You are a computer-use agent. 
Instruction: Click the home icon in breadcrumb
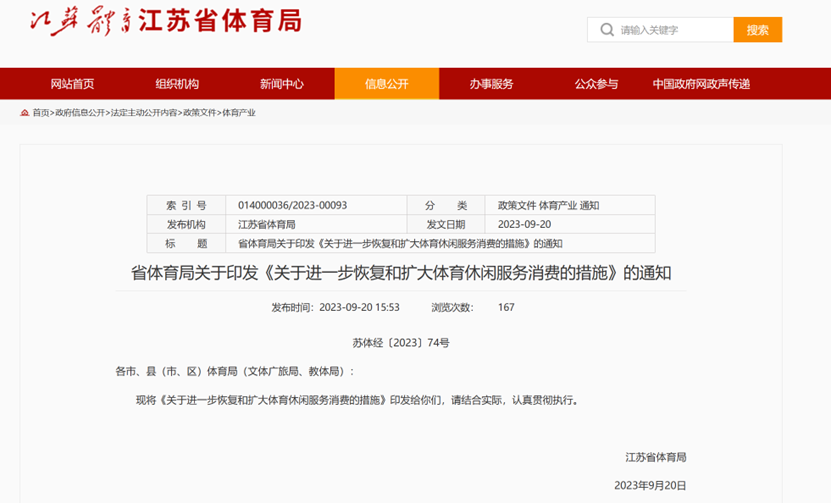pyautogui.click(x=24, y=113)
